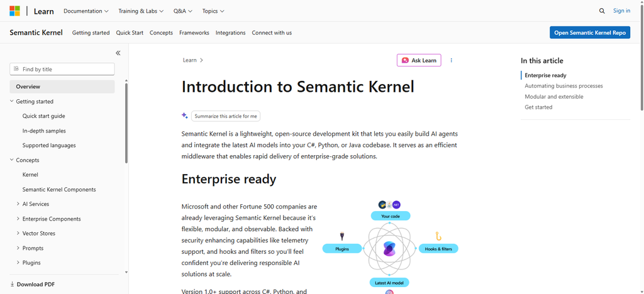This screenshot has width=644, height=294.
Task: Click inside the Find by title field
Action: 62,69
